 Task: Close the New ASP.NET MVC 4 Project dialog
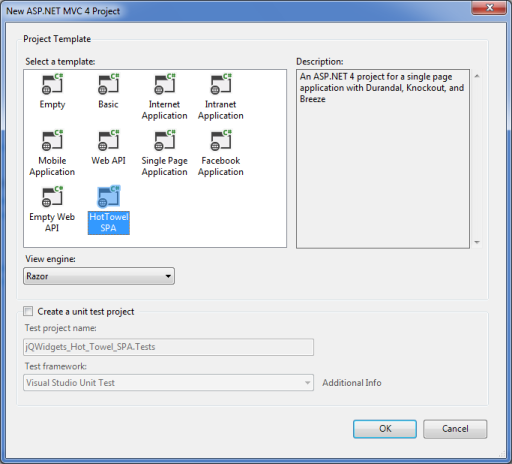point(489,8)
